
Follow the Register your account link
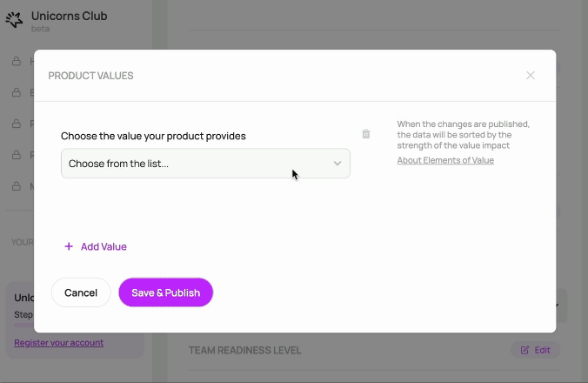tap(58, 342)
